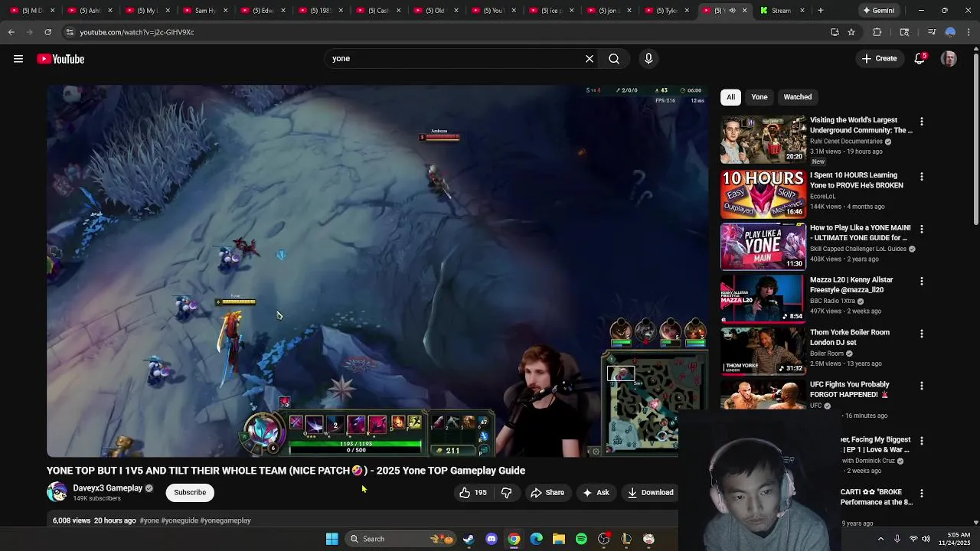Open Gemini in Chrome title bar

(x=879, y=11)
